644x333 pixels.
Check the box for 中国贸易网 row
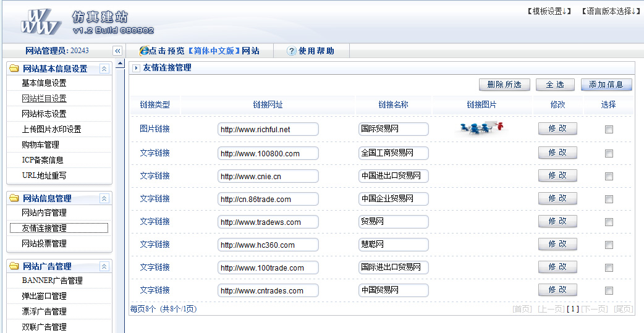click(609, 290)
